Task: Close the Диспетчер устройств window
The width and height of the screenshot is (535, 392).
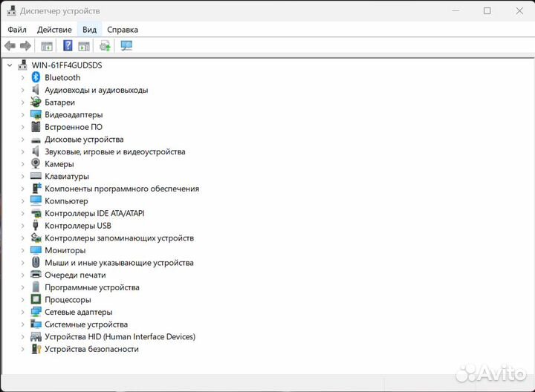Action: point(519,11)
